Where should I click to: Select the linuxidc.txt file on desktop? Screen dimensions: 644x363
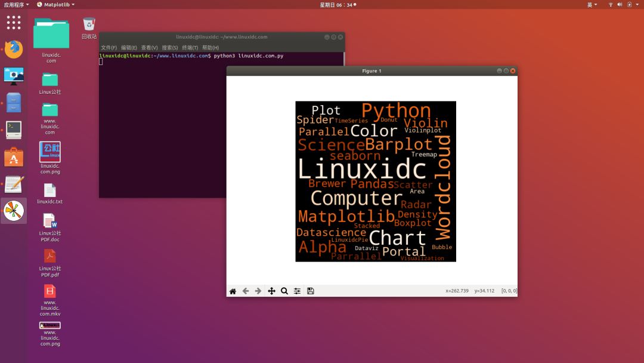coord(49,193)
